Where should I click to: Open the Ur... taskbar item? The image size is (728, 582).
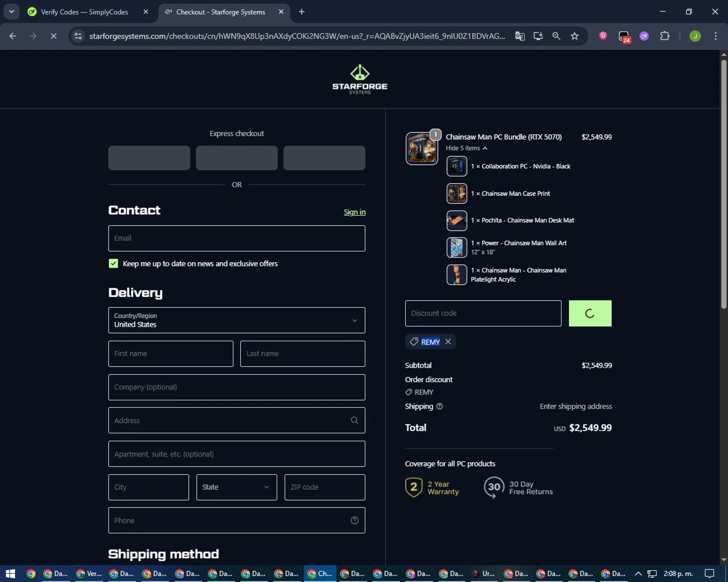point(483,574)
